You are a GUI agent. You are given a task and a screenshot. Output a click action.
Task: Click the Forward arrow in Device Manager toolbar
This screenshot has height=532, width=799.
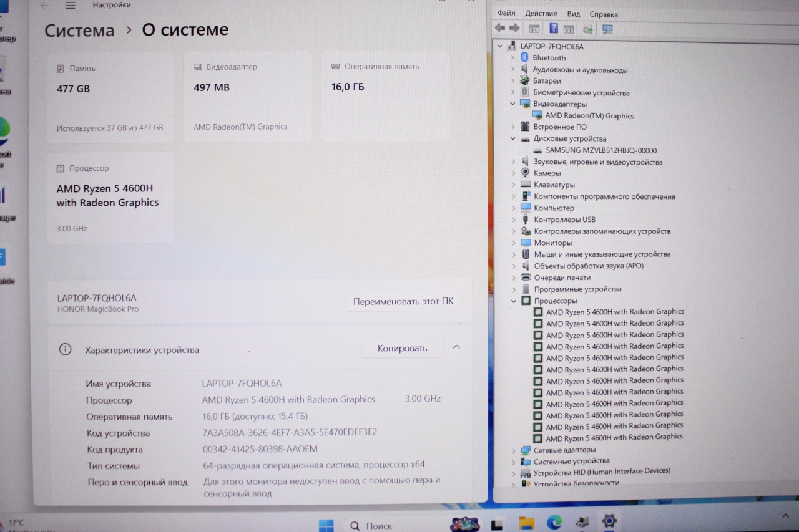click(514, 28)
